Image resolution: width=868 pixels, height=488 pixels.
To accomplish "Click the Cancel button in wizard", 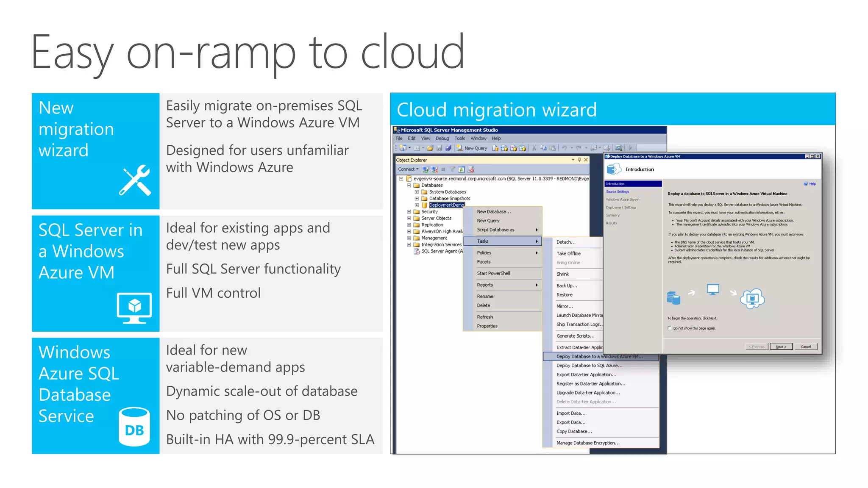I will pyautogui.click(x=805, y=347).
